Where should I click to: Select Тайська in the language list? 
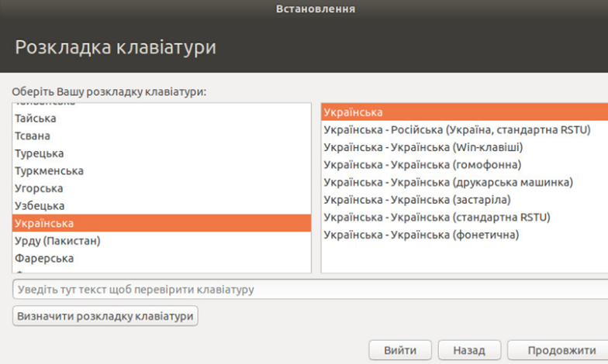[36, 118]
